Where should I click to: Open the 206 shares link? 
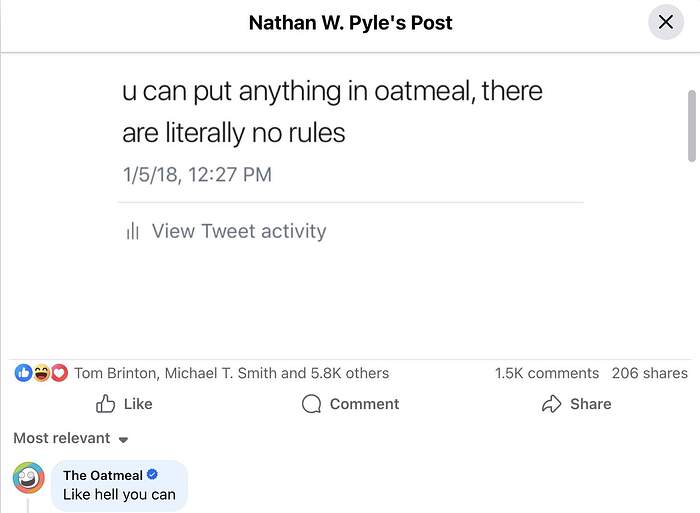point(650,373)
